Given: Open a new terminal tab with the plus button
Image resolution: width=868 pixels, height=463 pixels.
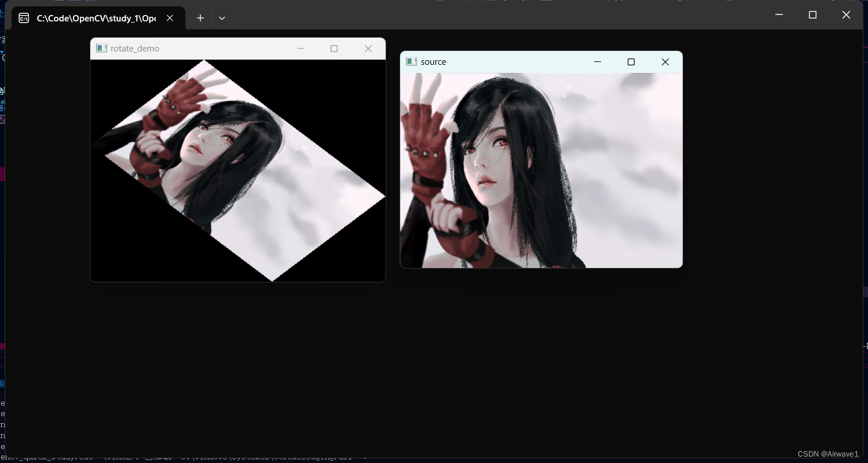Looking at the screenshot, I should coord(200,18).
